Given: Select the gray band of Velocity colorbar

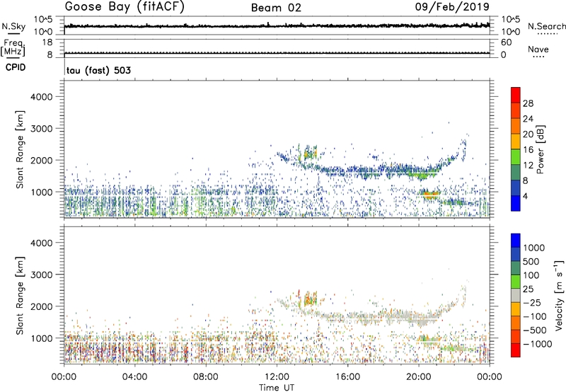Looking at the screenshot, I should (515, 292).
